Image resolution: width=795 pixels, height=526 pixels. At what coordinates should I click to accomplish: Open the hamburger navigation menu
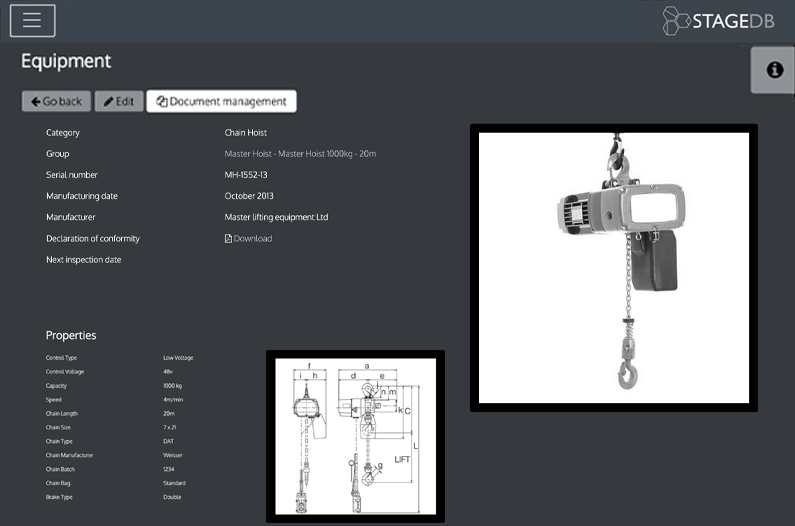(32, 21)
